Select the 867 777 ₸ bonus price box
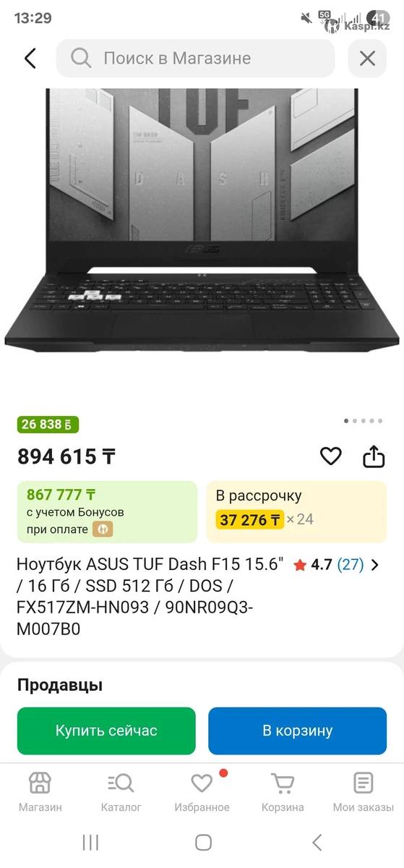The width and height of the screenshot is (404, 868). pyautogui.click(x=107, y=511)
